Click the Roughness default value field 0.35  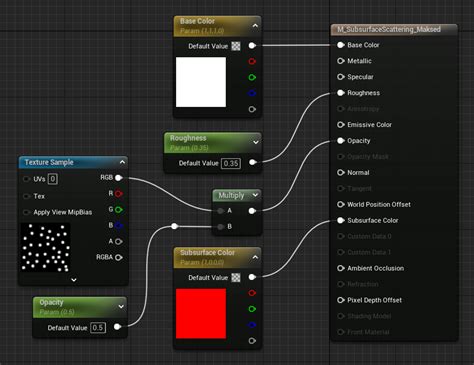tap(231, 163)
